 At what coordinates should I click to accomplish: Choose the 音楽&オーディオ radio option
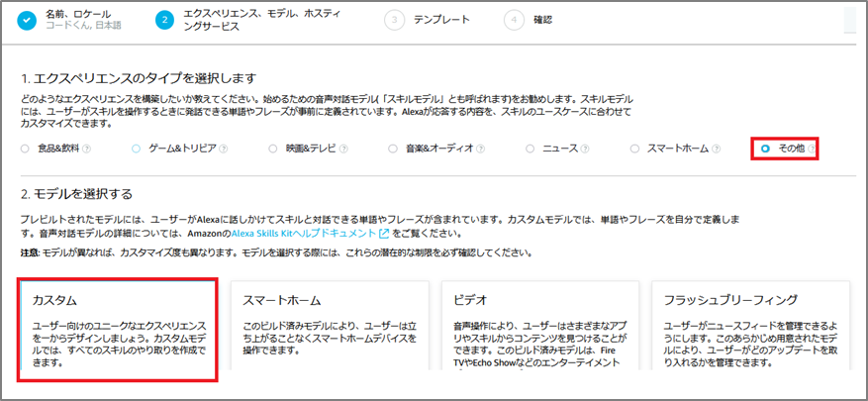pos(393,149)
